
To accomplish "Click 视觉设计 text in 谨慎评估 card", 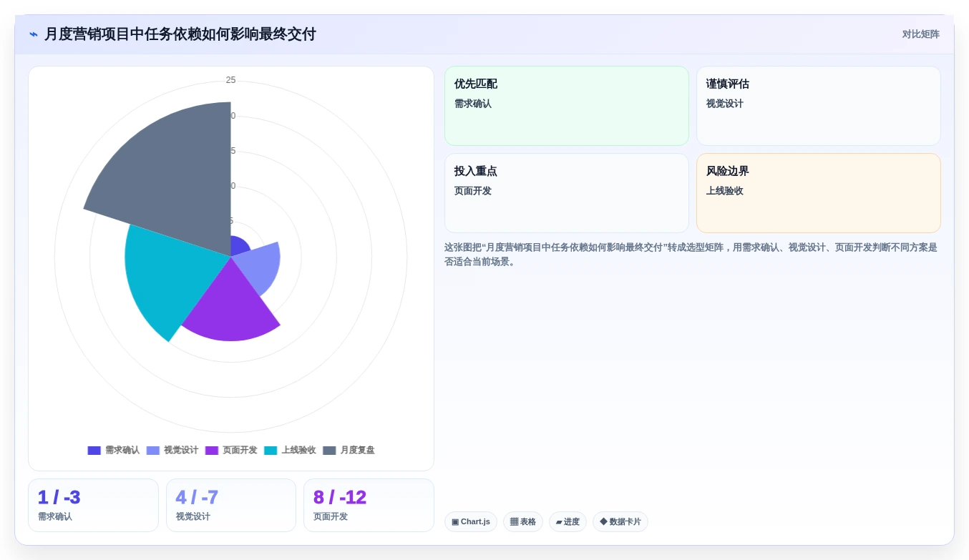I will click(x=725, y=104).
